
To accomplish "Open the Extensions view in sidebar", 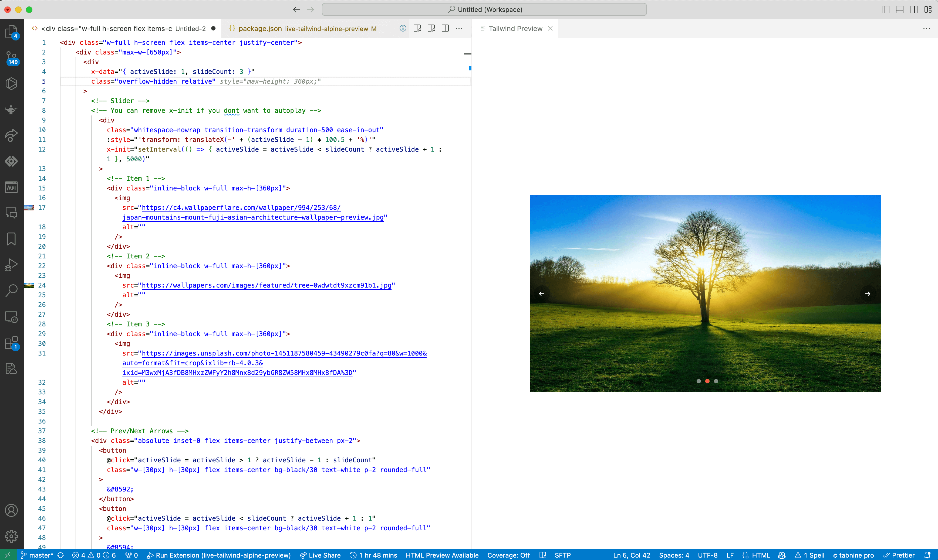I will (x=11, y=343).
